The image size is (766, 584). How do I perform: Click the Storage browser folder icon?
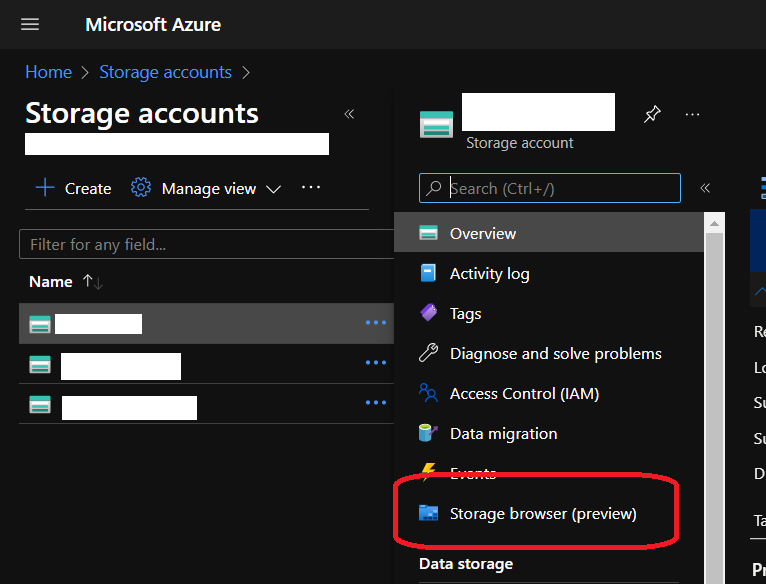pyautogui.click(x=429, y=513)
